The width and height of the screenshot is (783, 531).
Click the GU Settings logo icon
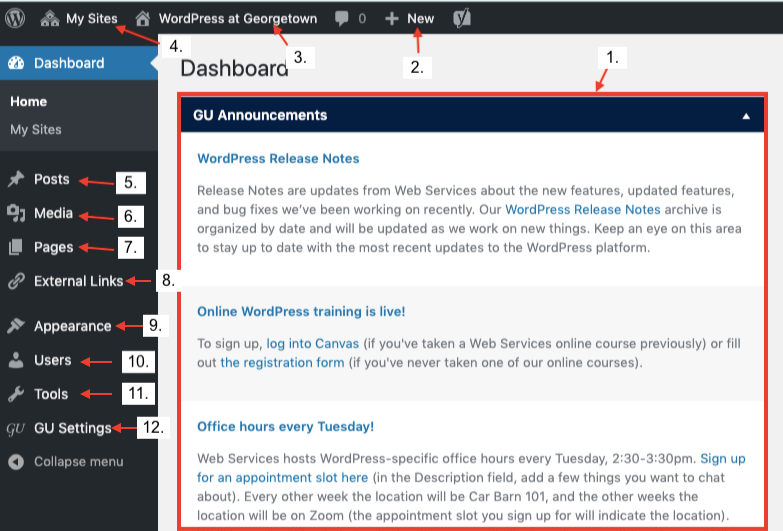coord(15,429)
